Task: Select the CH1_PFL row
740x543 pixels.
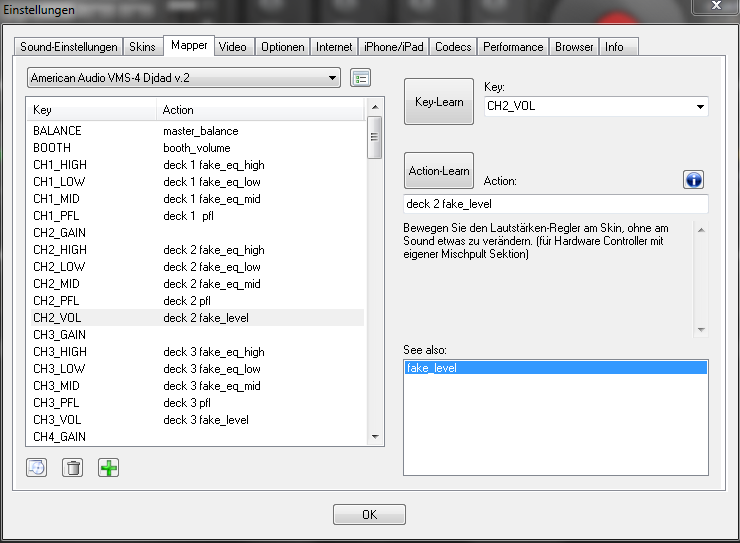Action: tap(197, 216)
